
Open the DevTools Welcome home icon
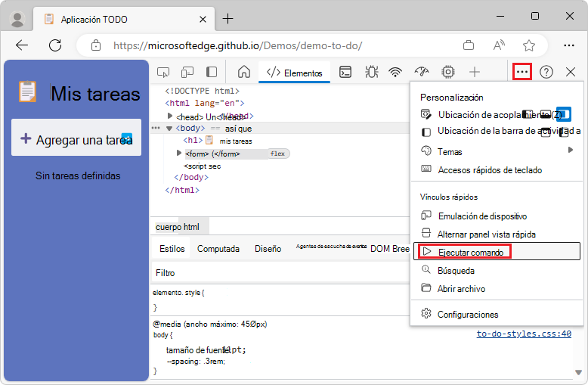pos(244,72)
